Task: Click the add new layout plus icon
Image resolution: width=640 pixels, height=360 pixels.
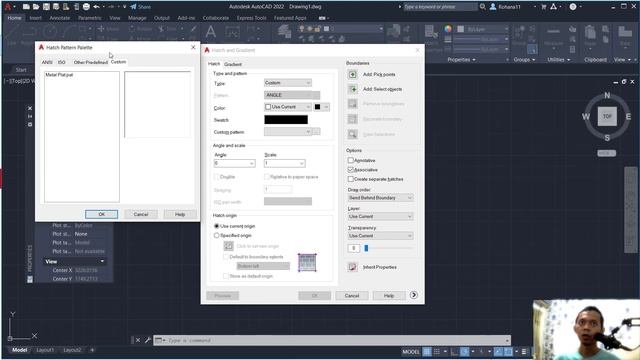Action: pos(92,350)
